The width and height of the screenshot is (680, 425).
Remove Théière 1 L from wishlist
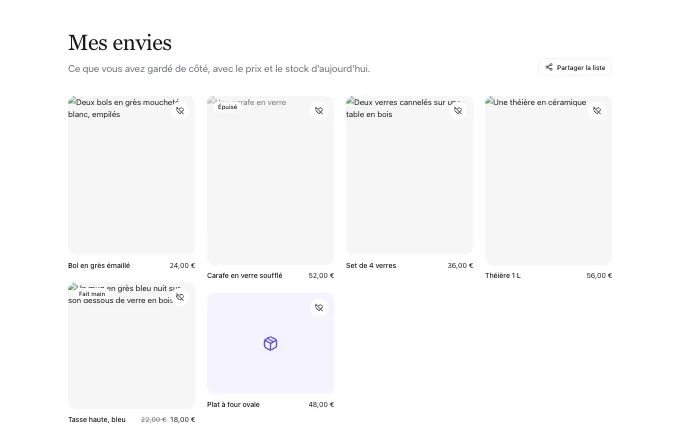(597, 111)
